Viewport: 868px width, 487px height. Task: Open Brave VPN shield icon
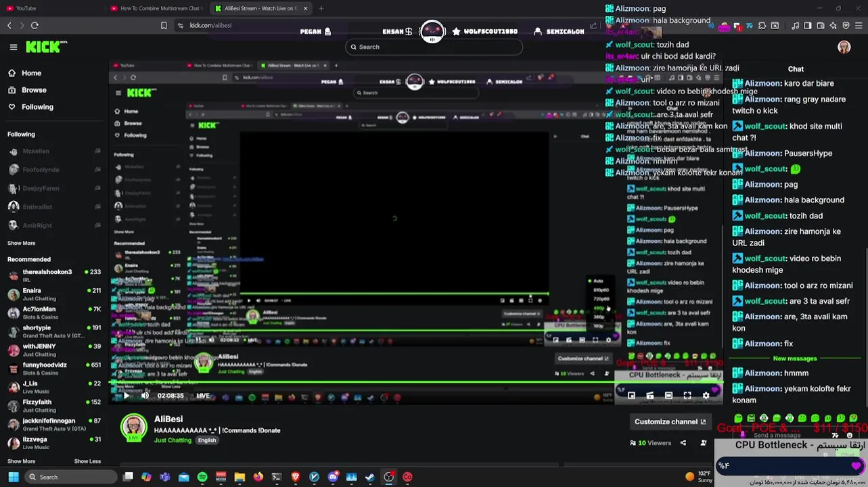(x=846, y=26)
